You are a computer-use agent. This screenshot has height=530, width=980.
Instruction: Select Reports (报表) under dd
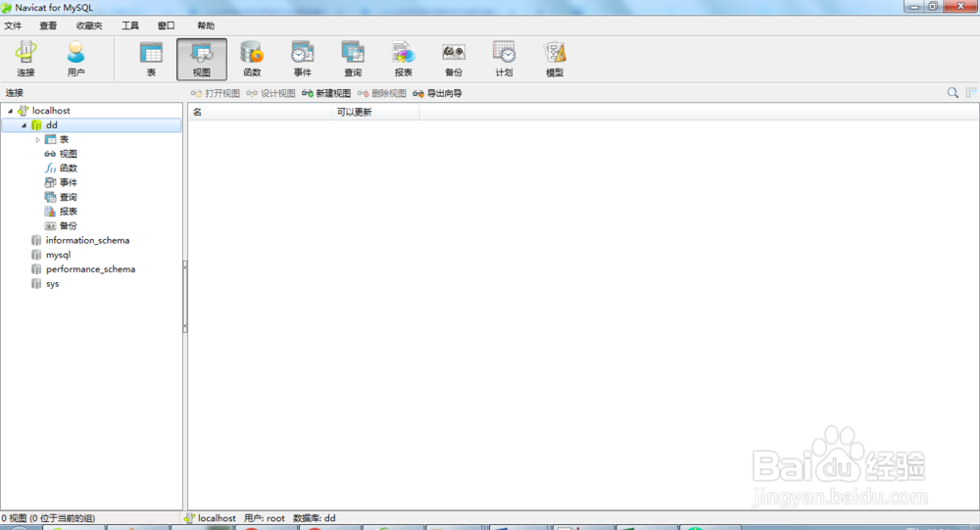click(x=69, y=212)
